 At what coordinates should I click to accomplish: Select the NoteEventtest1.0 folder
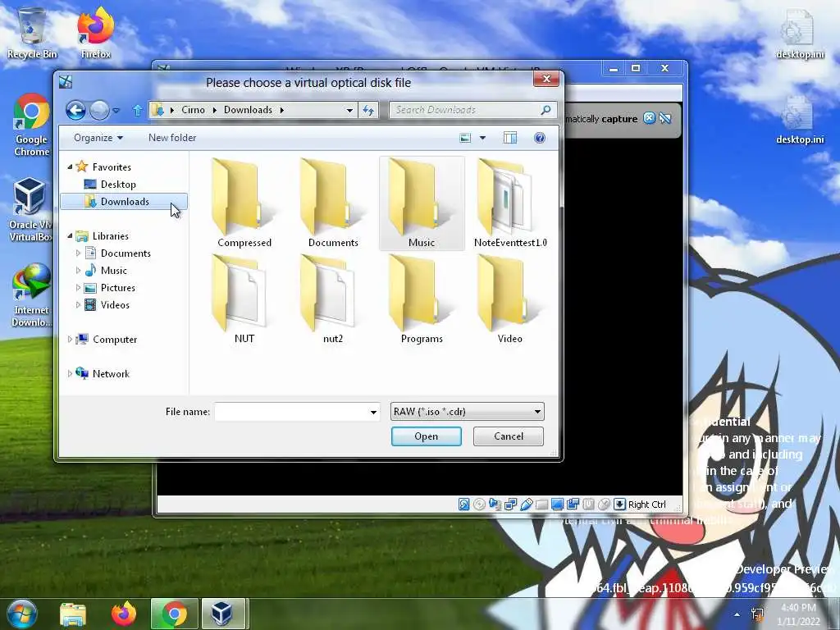pos(510,203)
